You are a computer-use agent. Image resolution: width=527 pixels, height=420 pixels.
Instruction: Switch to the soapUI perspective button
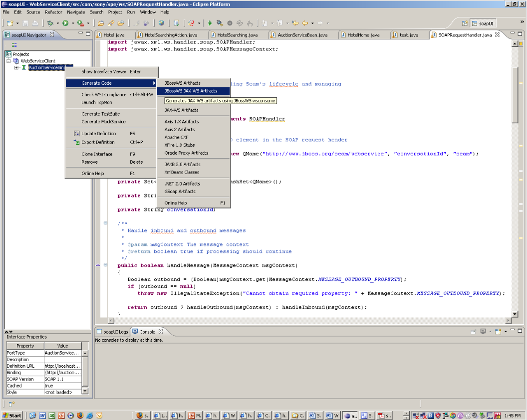[483, 23]
